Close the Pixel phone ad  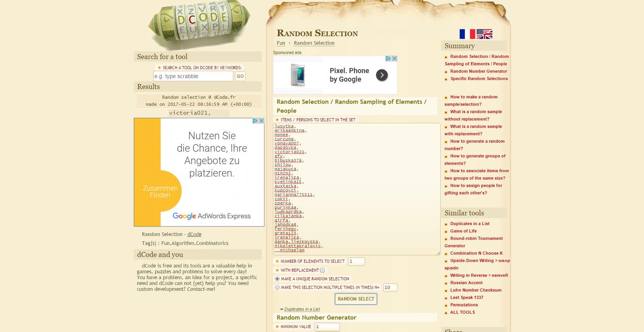coord(394,59)
